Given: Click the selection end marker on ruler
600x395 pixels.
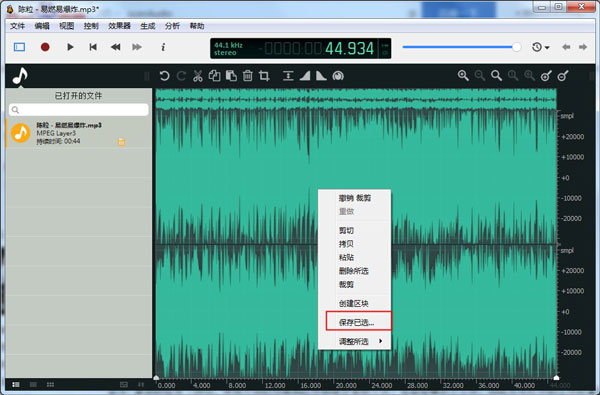Looking at the screenshot, I should pyautogui.click(x=556, y=378).
